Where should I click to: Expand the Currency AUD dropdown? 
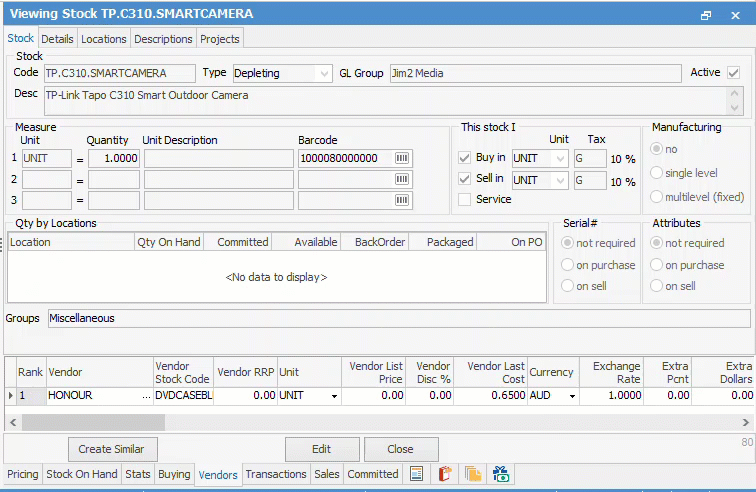[573, 396]
